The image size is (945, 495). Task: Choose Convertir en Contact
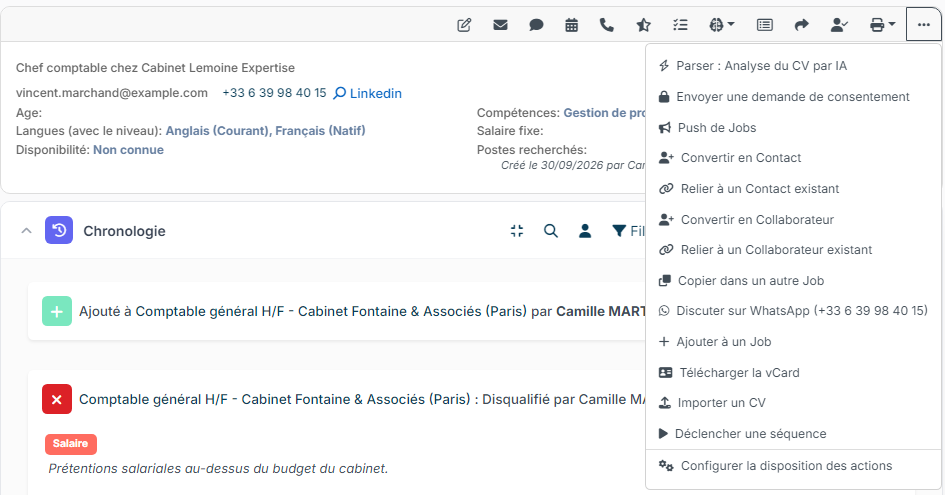[793, 158]
